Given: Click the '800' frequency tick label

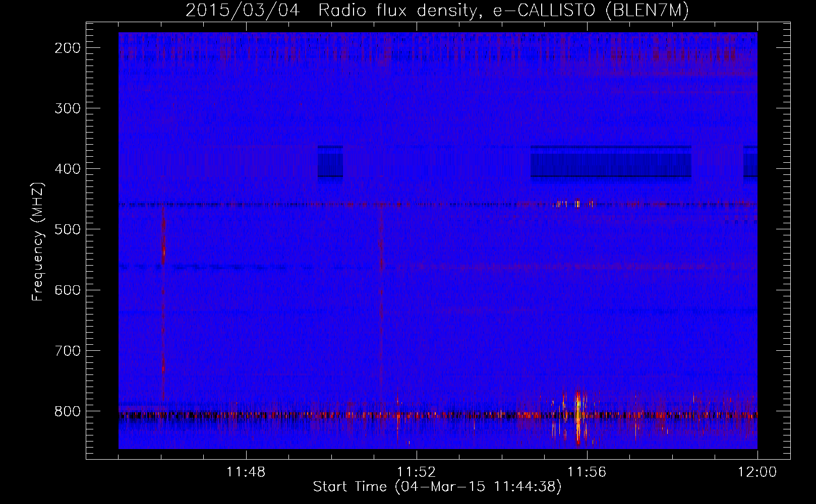Looking at the screenshot, I should tap(67, 411).
